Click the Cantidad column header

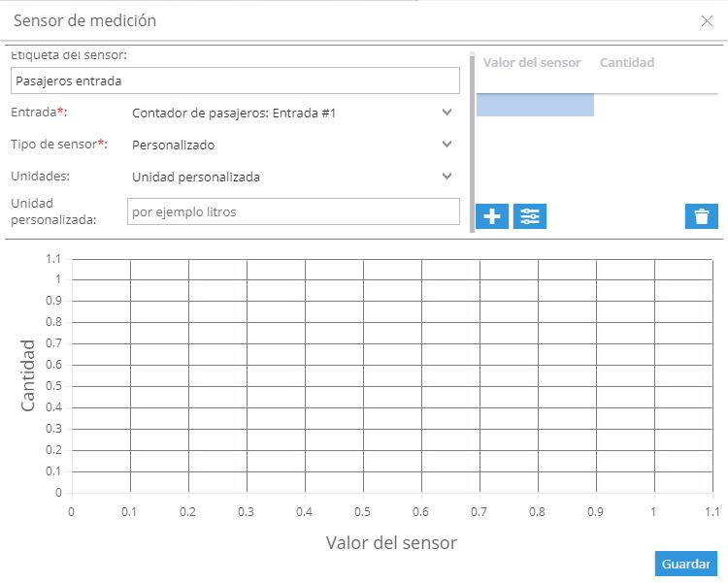627,63
